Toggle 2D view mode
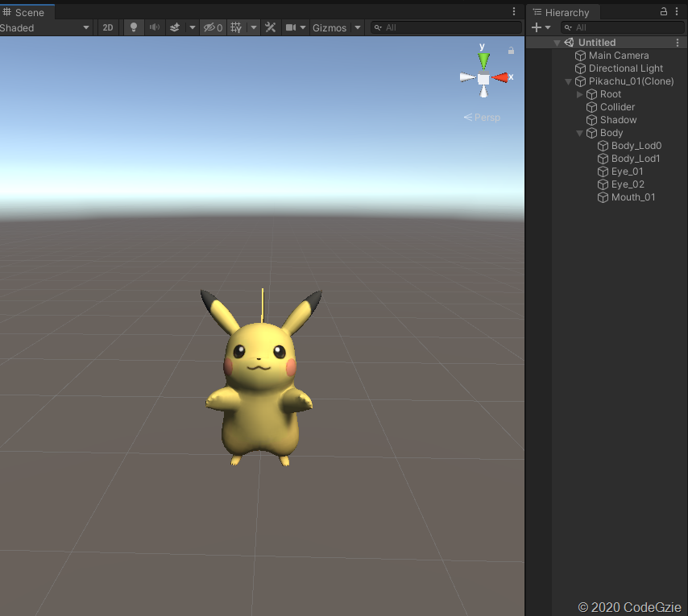Image resolution: width=688 pixels, height=616 pixels. (x=107, y=27)
